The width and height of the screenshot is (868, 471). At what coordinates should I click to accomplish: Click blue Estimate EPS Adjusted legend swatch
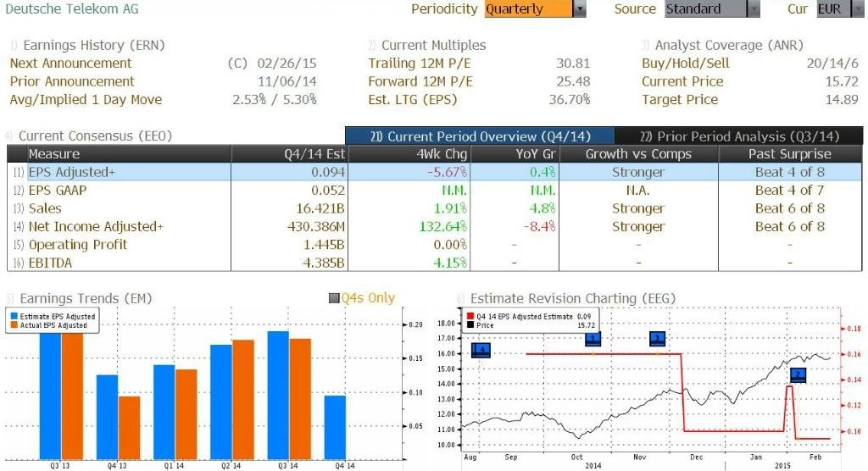pos(14,317)
